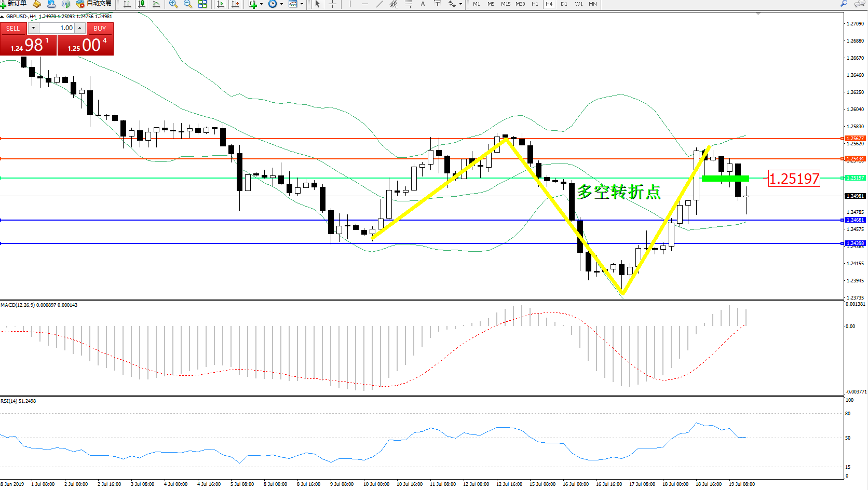Select the trendline drawing tool
868x490 pixels.
coord(379,4)
